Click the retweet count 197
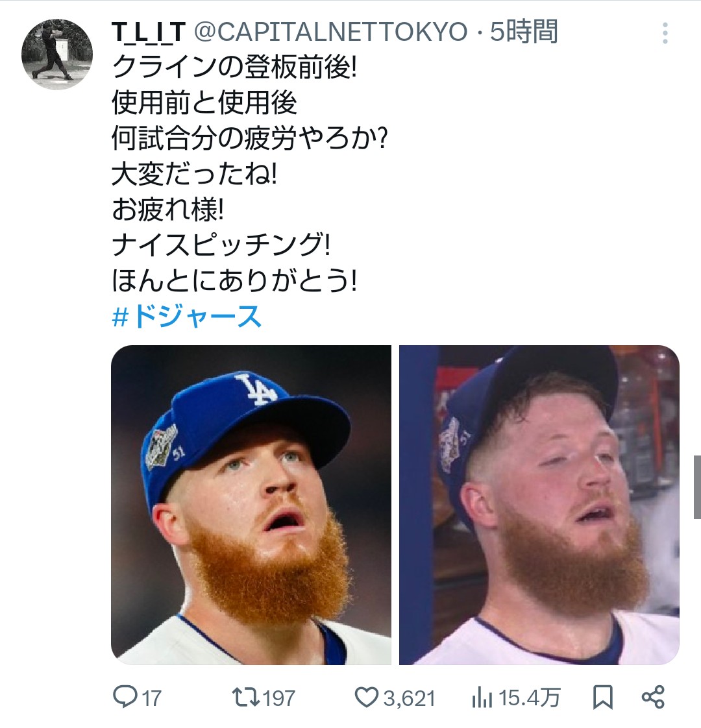701x728 pixels. tap(279, 698)
